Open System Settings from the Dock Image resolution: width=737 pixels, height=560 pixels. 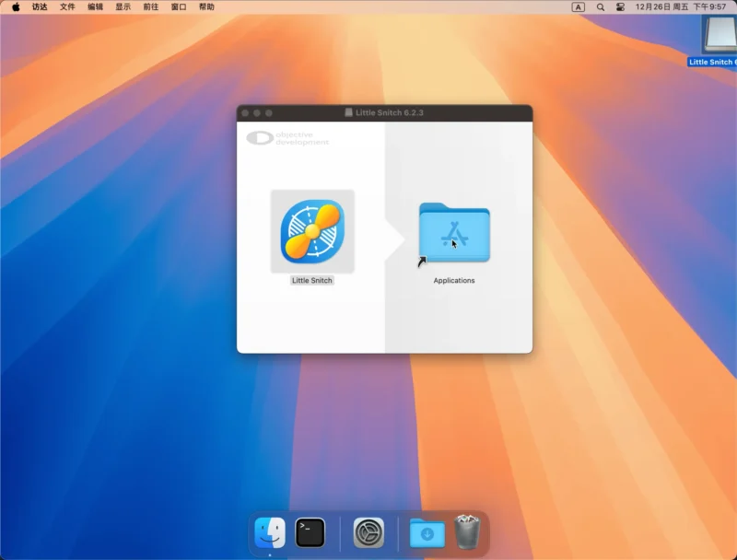(368, 532)
